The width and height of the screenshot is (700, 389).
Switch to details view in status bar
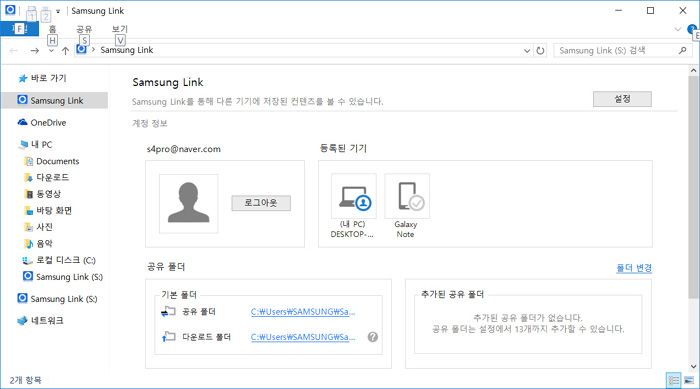(x=673, y=381)
